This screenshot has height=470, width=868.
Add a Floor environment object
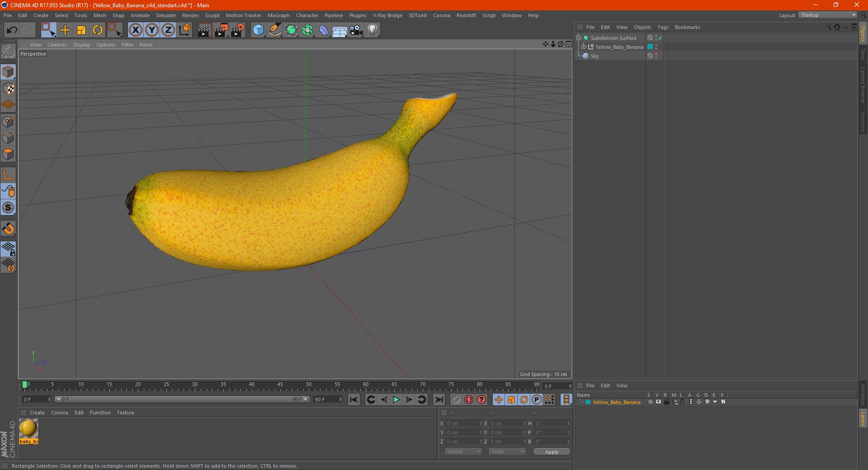point(340,30)
